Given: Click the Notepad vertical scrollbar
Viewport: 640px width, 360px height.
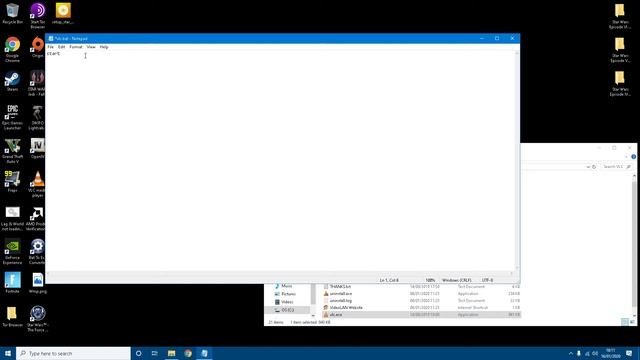Looking at the screenshot, I should pyautogui.click(x=517, y=160).
